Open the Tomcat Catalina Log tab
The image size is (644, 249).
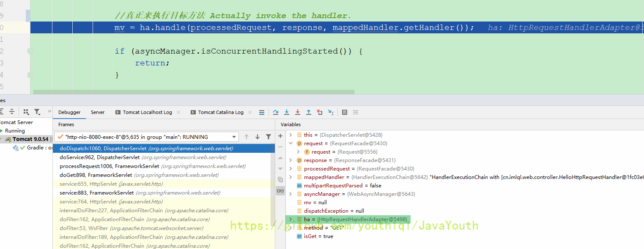pos(220,112)
